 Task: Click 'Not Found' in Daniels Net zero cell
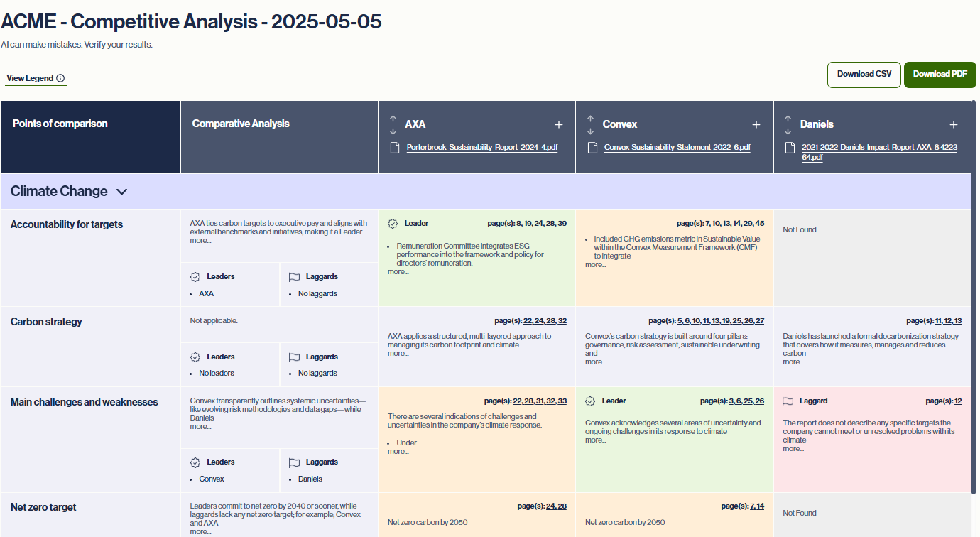pos(800,513)
